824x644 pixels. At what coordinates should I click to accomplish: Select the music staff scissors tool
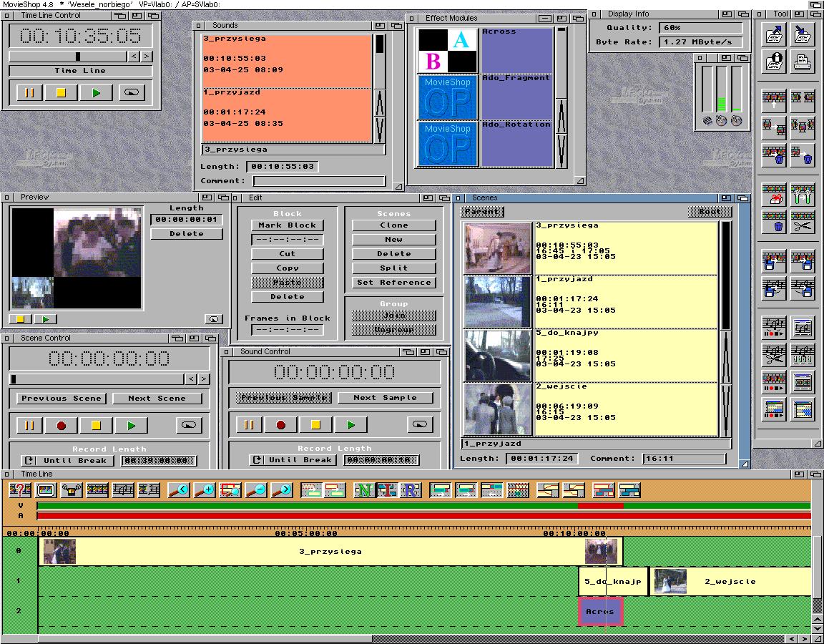[x=774, y=356]
